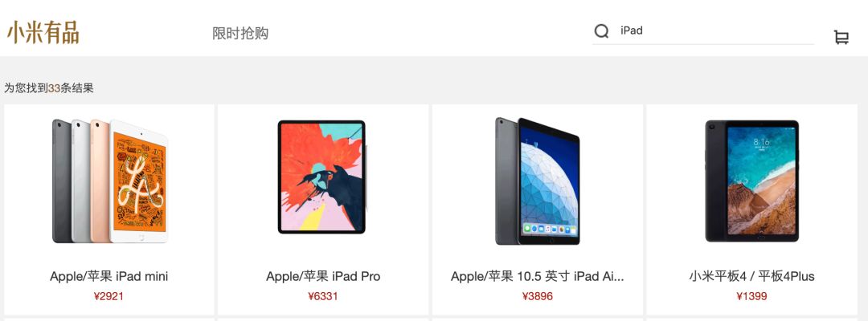Viewport: 868px width, 321px height.
Task: Open 限时抢购 flash sale tab
Action: (240, 33)
